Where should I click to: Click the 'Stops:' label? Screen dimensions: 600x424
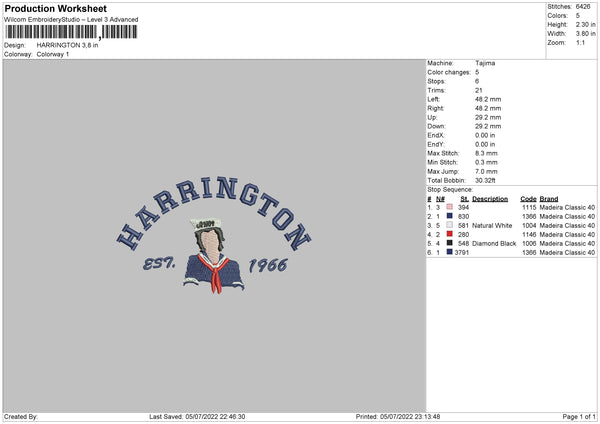click(437, 81)
